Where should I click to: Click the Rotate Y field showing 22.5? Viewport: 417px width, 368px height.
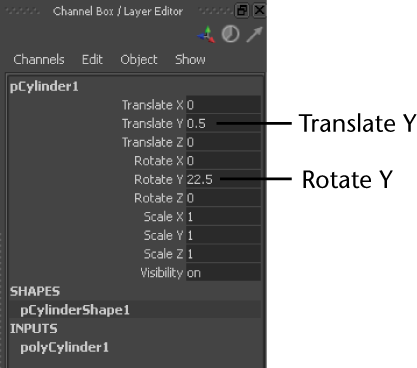point(223,180)
